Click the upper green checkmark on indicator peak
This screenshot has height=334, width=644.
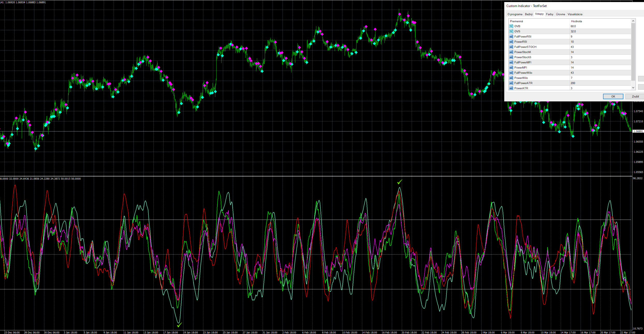400,182
